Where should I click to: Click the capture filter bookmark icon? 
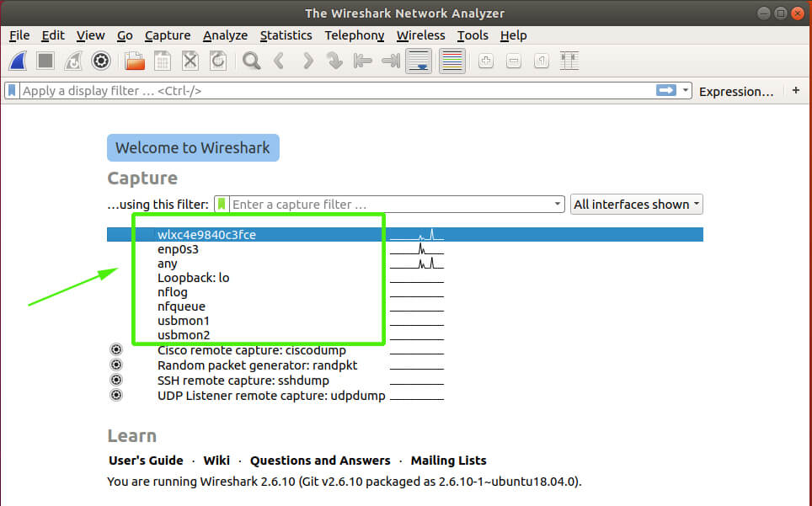click(x=222, y=205)
